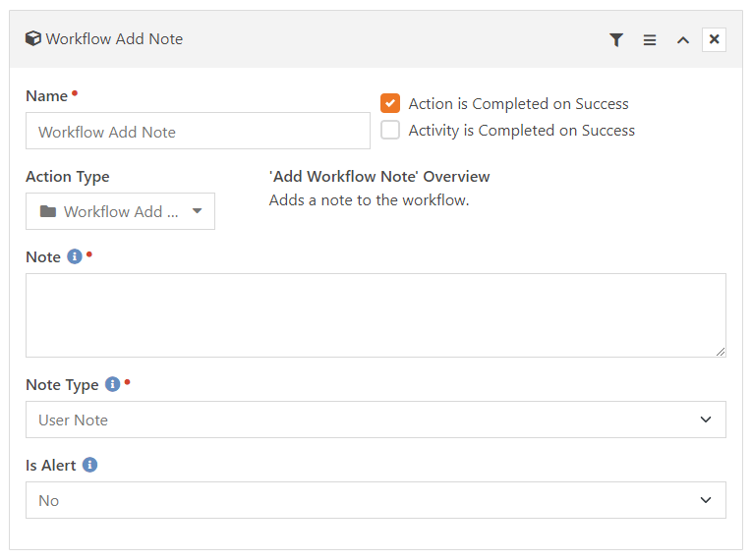Click the info icon next to Is Alert
Screen dimensions: 752x560
89,465
